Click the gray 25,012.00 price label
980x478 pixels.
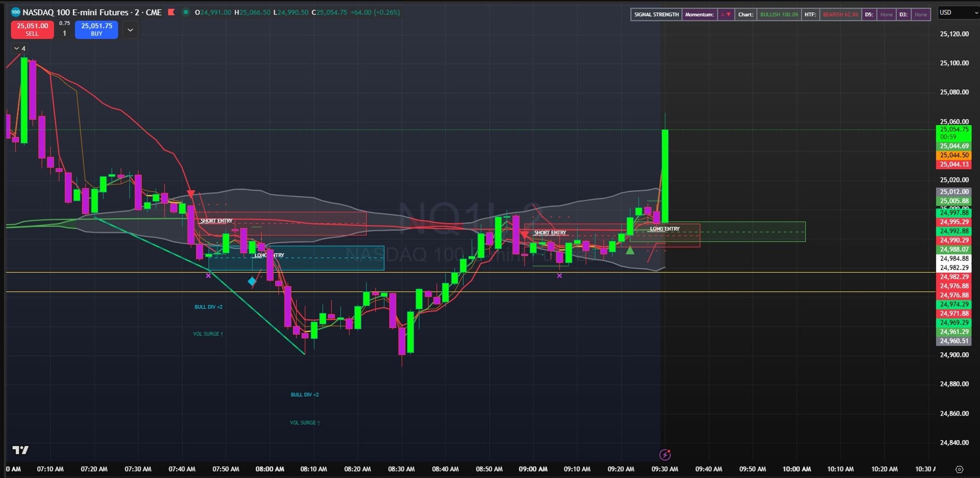954,192
